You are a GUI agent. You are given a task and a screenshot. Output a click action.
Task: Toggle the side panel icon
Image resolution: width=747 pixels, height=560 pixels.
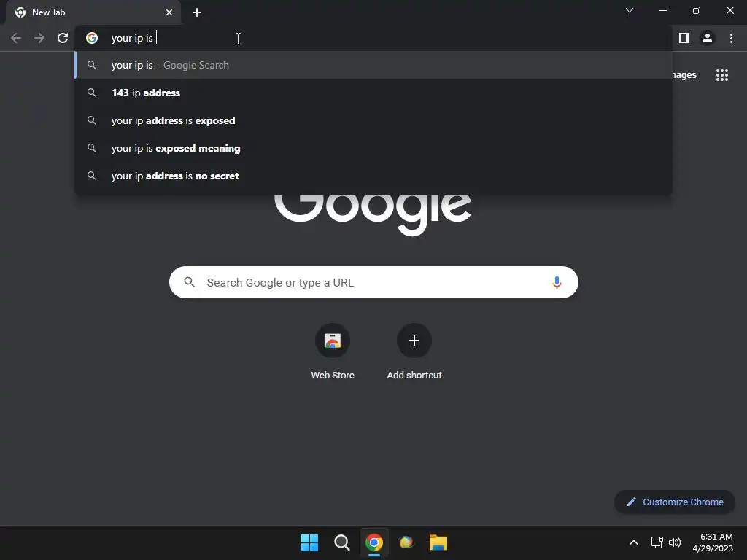pyautogui.click(x=684, y=38)
